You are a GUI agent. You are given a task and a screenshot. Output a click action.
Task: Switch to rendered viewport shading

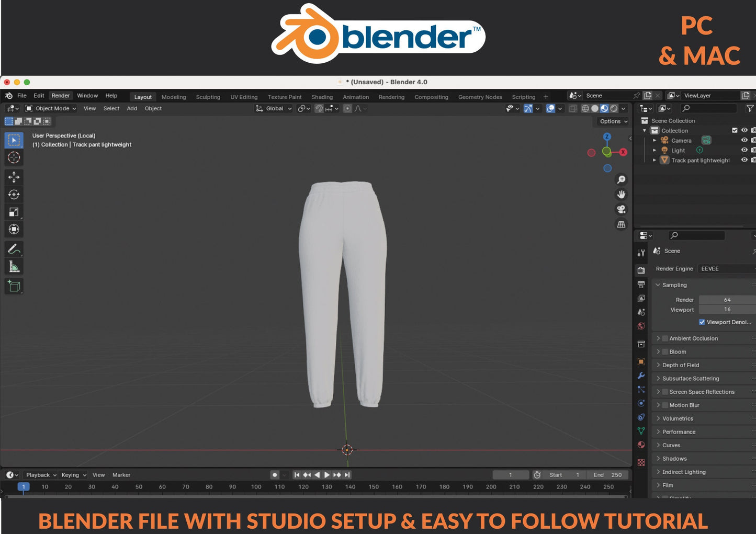614,108
